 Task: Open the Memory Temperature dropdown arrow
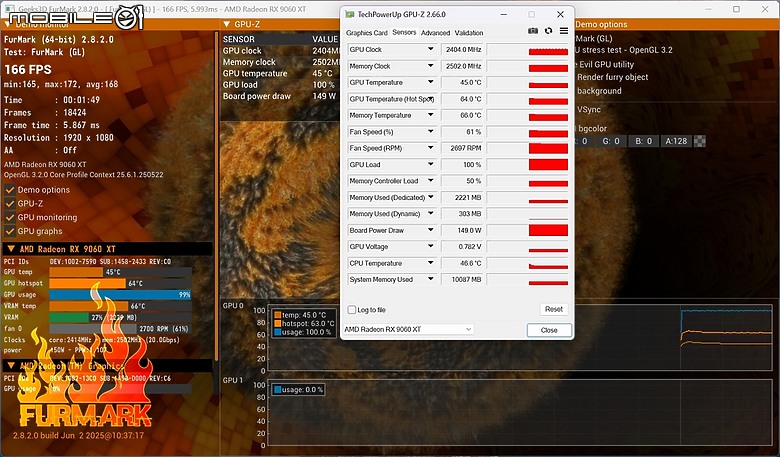tap(431, 115)
